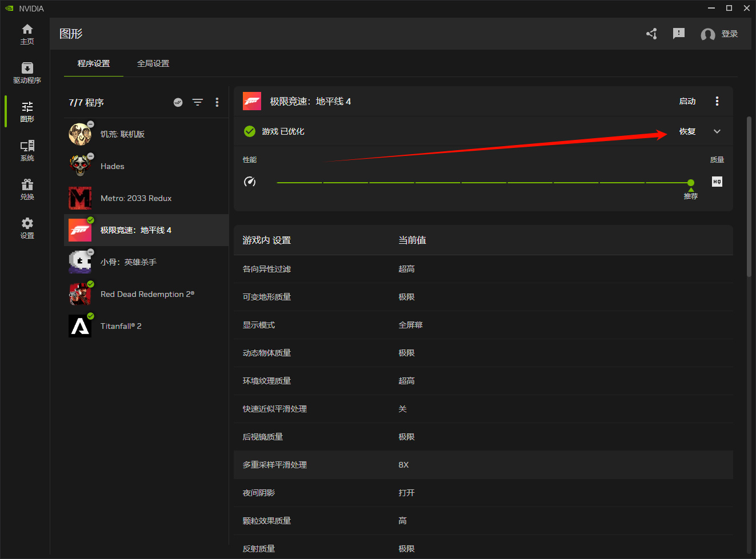Click 显示模式 setting row
Viewport: 756px width, 559px height.
click(x=483, y=325)
